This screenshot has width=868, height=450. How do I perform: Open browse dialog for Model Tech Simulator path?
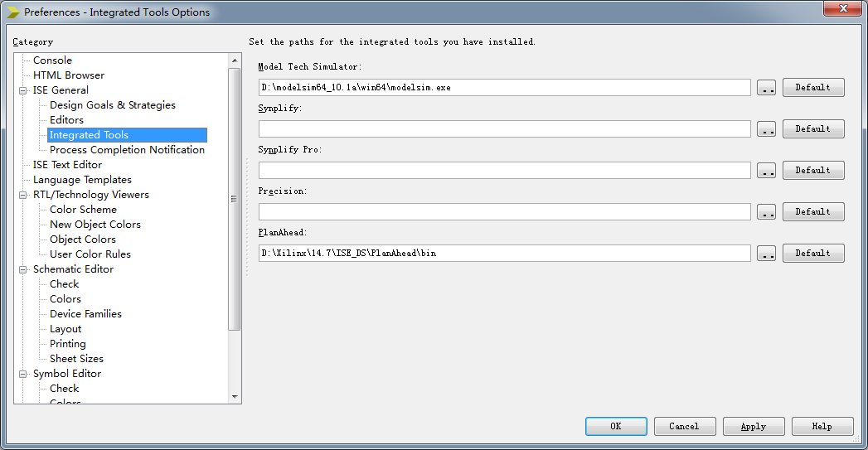pyautogui.click(x=766, y=88)
